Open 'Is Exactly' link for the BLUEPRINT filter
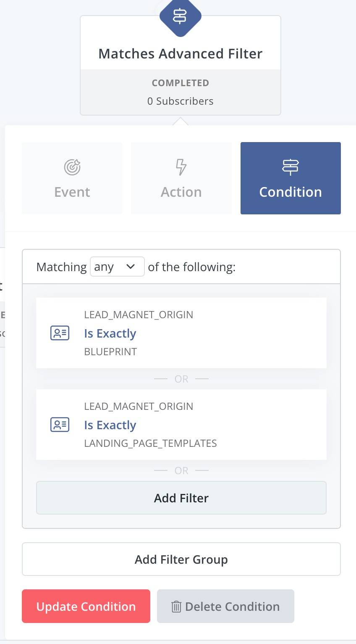This screenshot has height=644, width=356. point(110,333)
